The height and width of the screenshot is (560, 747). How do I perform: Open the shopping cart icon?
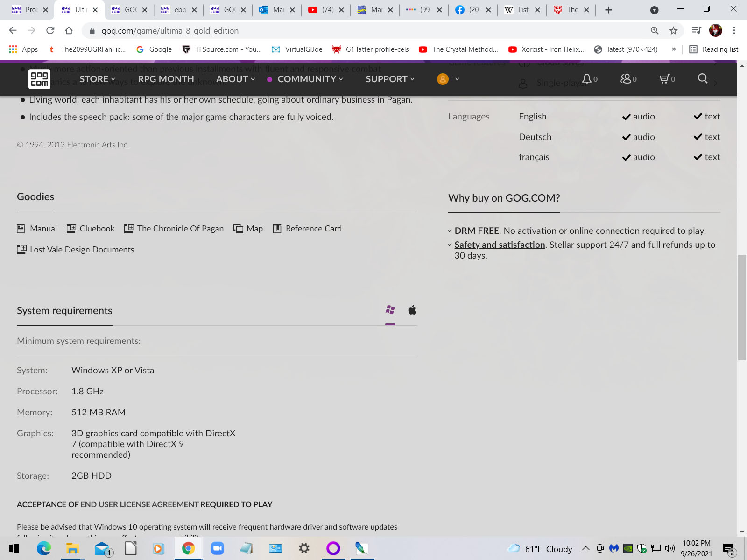coord(664,78)
